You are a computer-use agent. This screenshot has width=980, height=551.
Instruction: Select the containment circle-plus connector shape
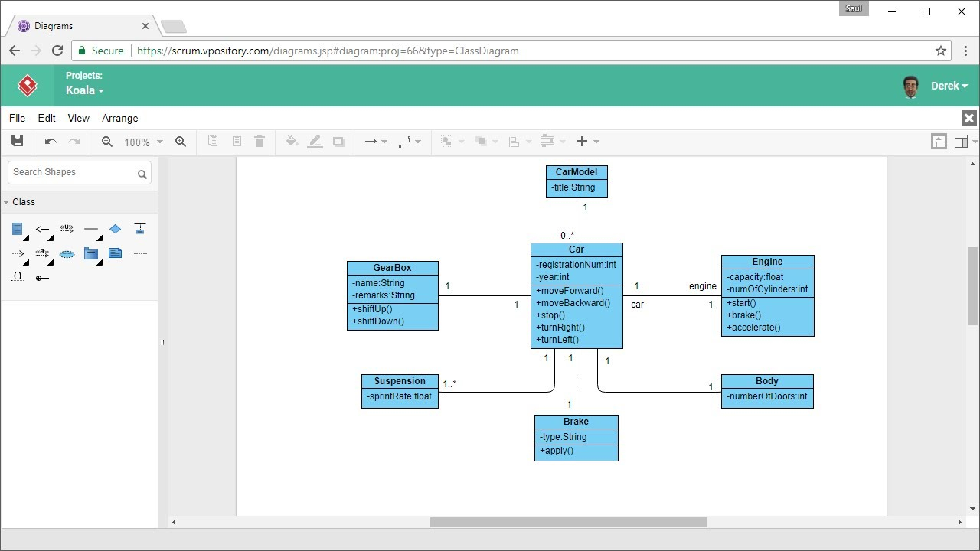43,278
